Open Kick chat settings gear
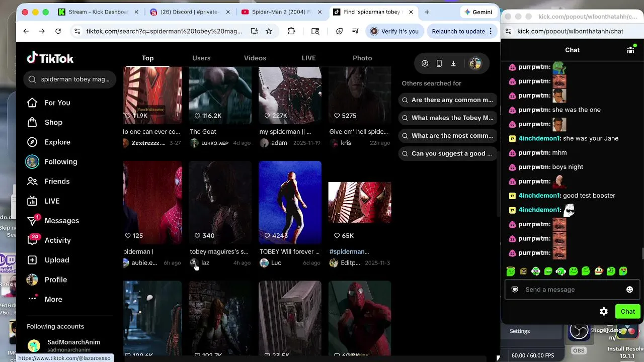 click(604, 312)
